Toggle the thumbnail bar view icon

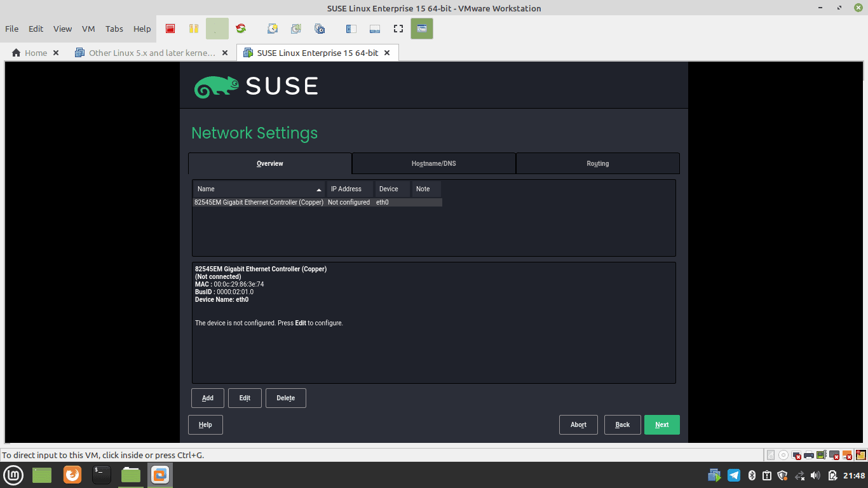pyautogui.click(x=374, y=29)
